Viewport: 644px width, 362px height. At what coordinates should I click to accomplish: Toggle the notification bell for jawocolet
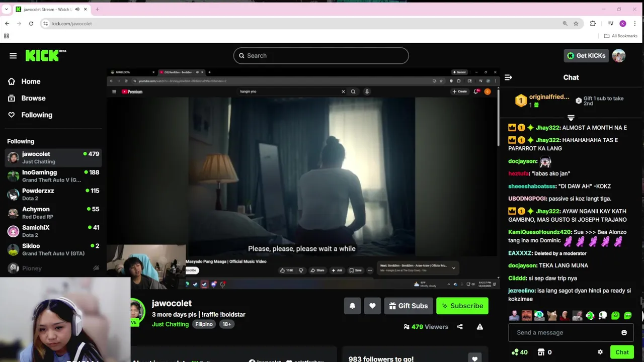[352, 306]
